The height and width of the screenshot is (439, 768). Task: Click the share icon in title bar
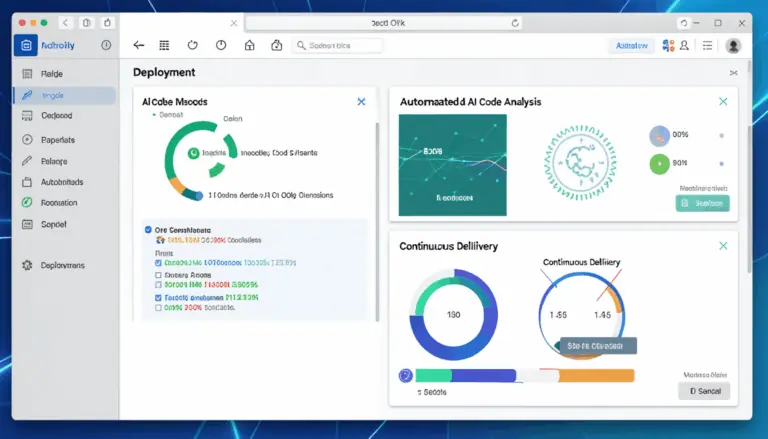tap(107, 23)
